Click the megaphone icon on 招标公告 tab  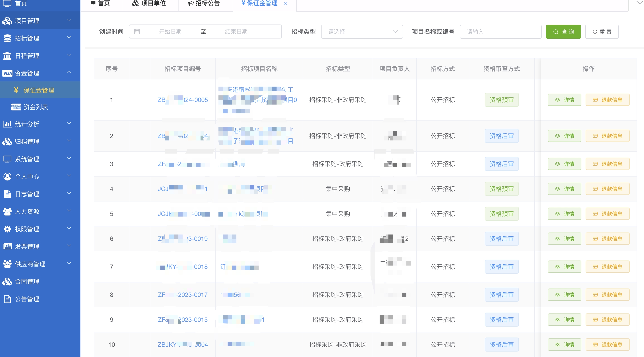click(191, 3)
